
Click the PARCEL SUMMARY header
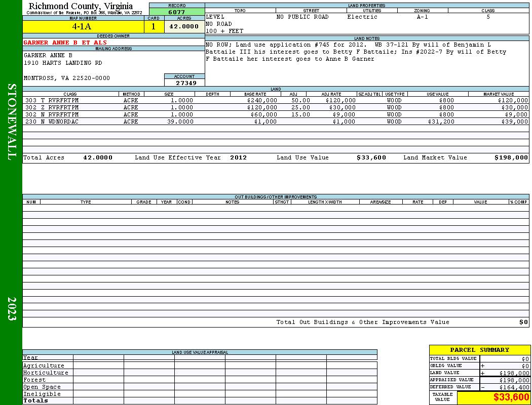(479, 350)
